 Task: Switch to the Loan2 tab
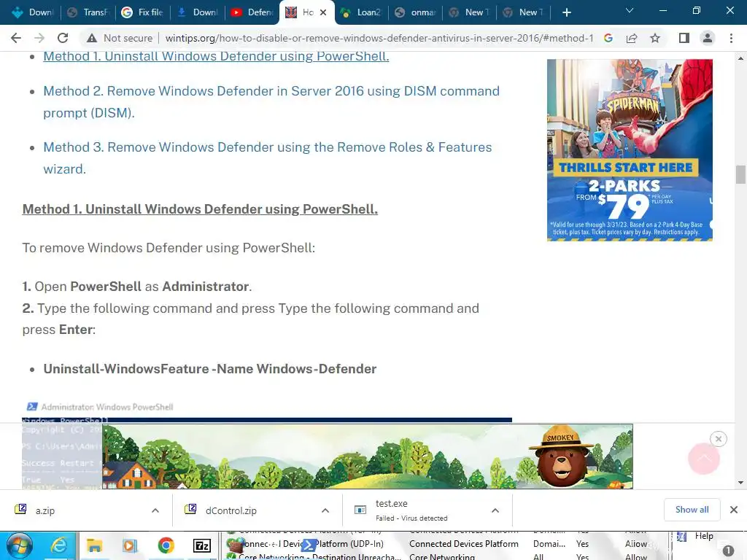click(361, 12)
